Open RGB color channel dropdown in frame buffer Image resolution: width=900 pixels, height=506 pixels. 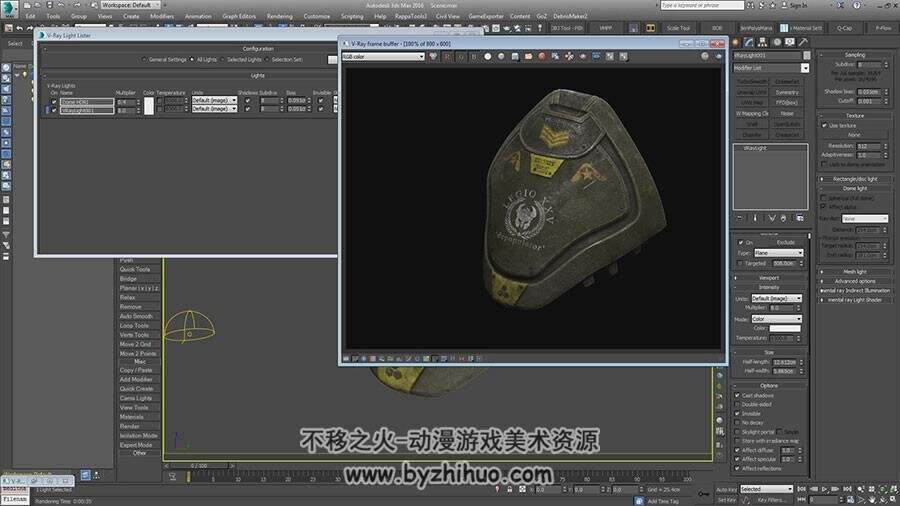pos(383,56)
